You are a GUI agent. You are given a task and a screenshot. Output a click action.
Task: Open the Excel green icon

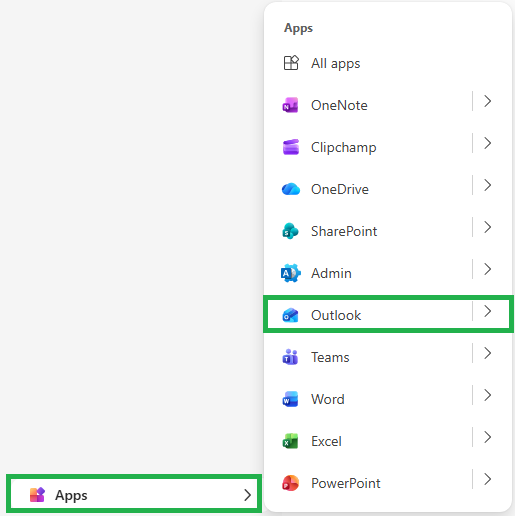(x=291, y=441)
